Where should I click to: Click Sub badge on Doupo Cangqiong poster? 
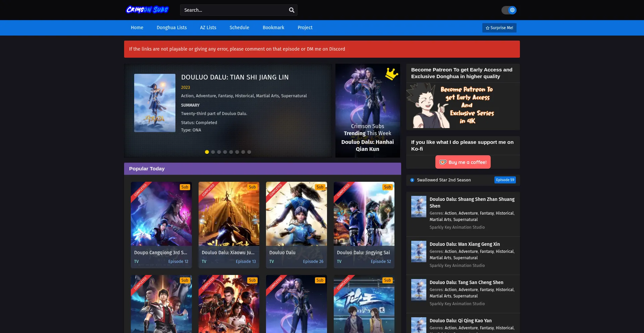coord(185,187)
